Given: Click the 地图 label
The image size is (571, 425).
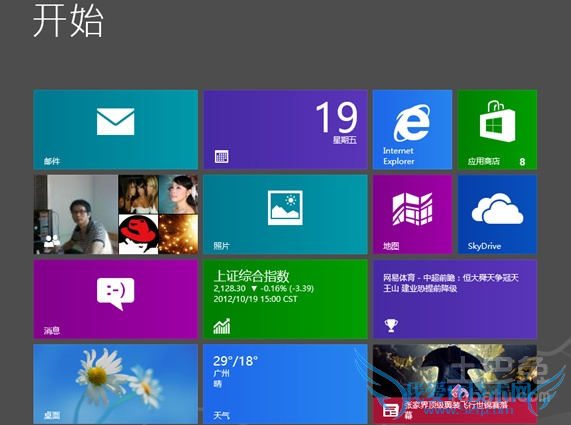Looking at the screenshot, I should 391,246.
